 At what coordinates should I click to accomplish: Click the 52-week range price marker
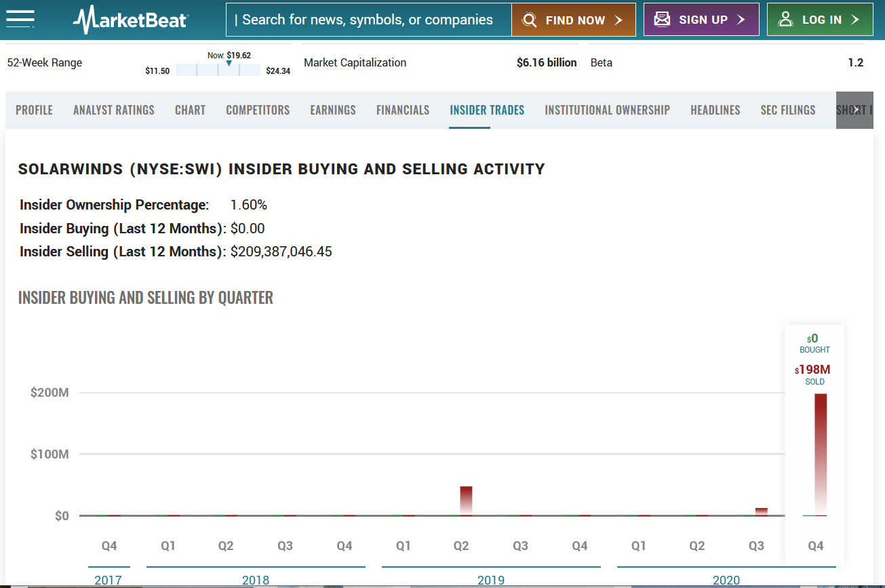point(229,64)
